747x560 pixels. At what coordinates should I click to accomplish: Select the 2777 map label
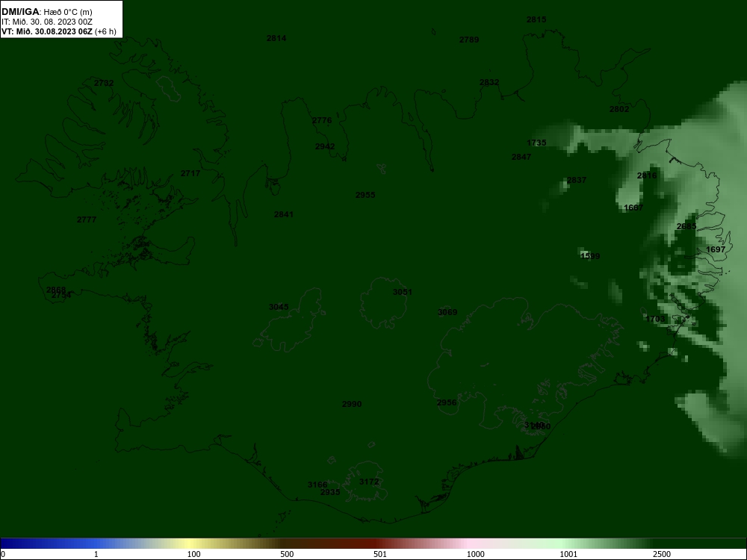pos(87,220)
